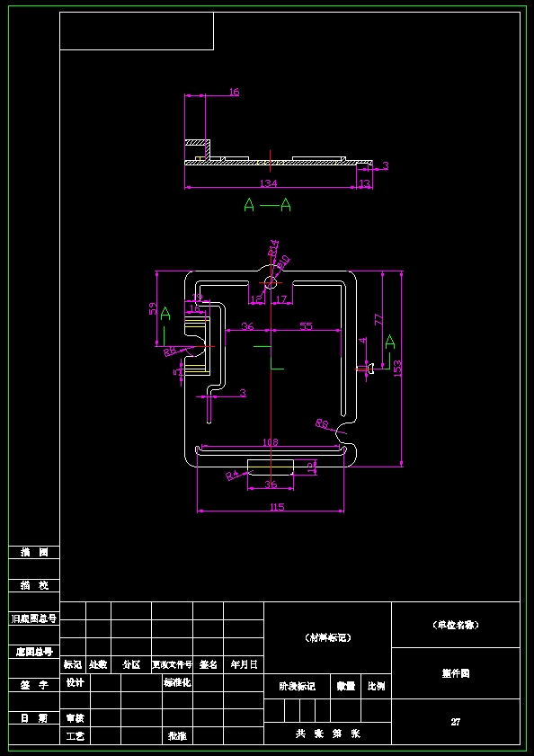Screen dimensions: 534x756
Task: Click the "旧底图总号" cell
Action: (34, 618)
